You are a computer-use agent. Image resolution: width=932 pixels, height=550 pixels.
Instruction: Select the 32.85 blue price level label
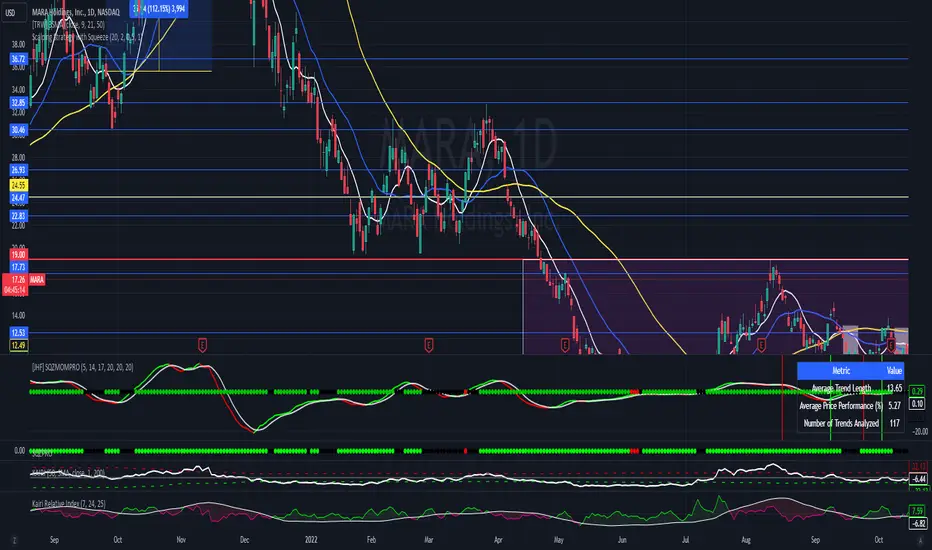coord(18,102)
